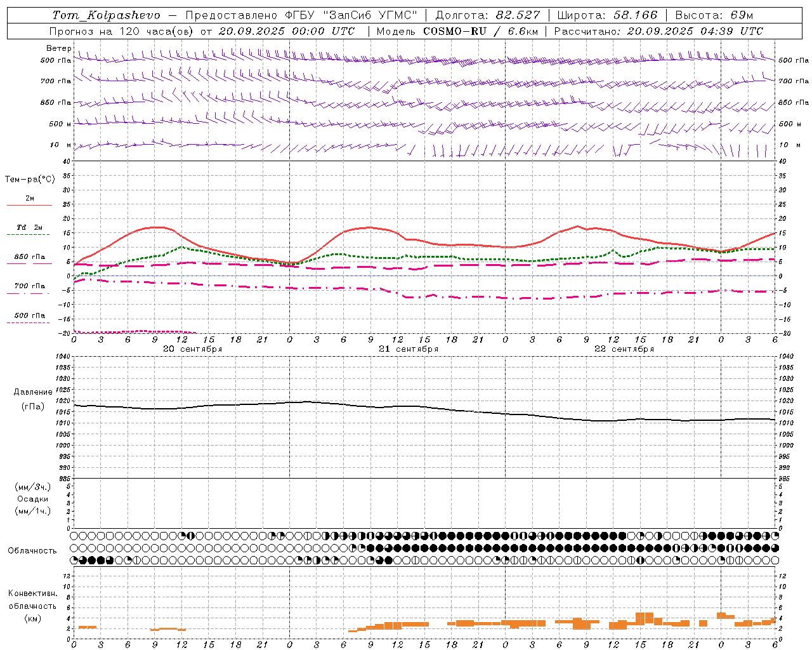
Task: Click the 500 м wind level label on left
Action: tap(61, 124)
